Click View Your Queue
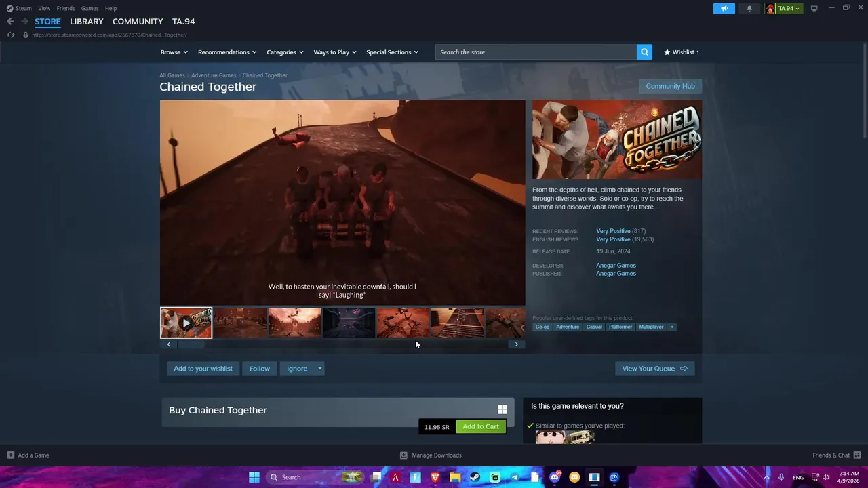This screenshot has width=868, height=488. point(654,369)
